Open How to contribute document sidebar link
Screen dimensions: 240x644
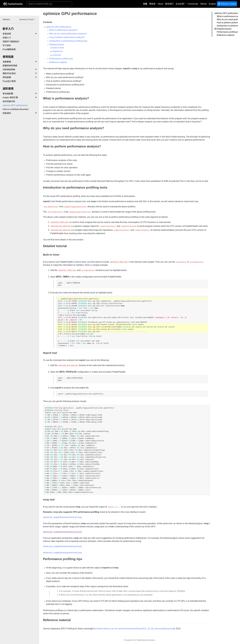16,109
